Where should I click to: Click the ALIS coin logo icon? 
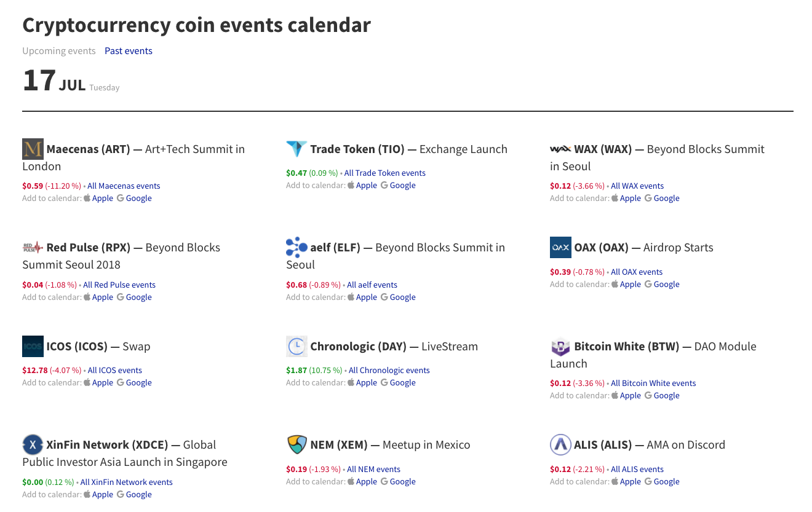(x=560, y=444)
